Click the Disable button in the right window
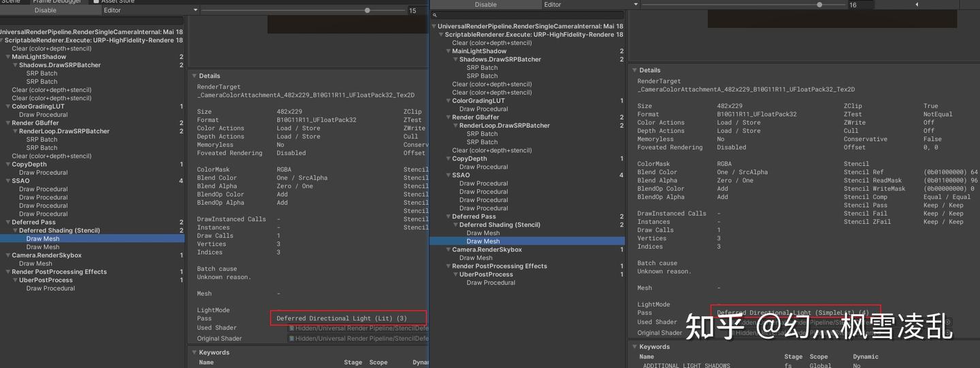980x368 pixels. (486, 5)
